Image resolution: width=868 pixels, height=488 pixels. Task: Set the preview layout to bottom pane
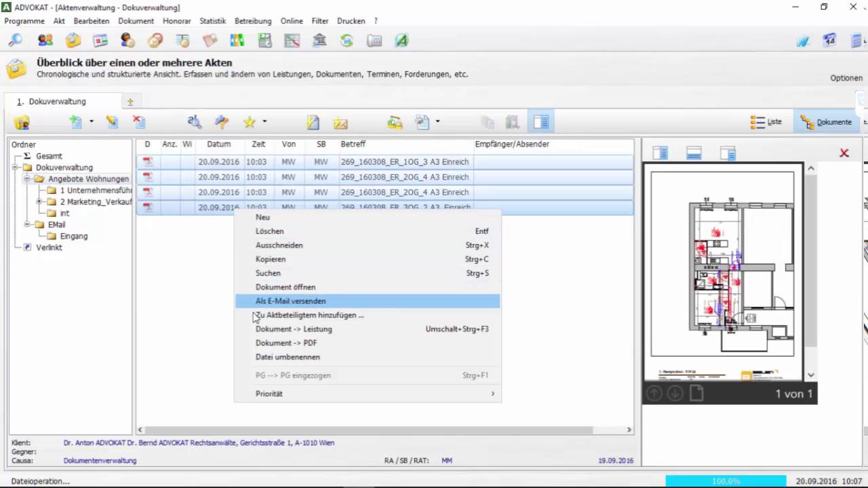(x=694, y=153)
